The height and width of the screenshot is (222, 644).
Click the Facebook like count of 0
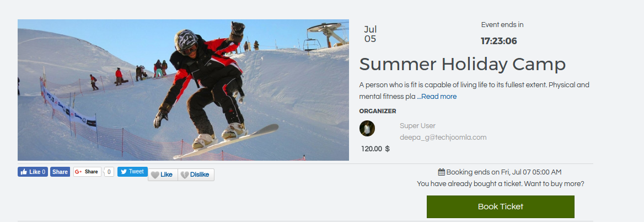(x=44, y=172)
